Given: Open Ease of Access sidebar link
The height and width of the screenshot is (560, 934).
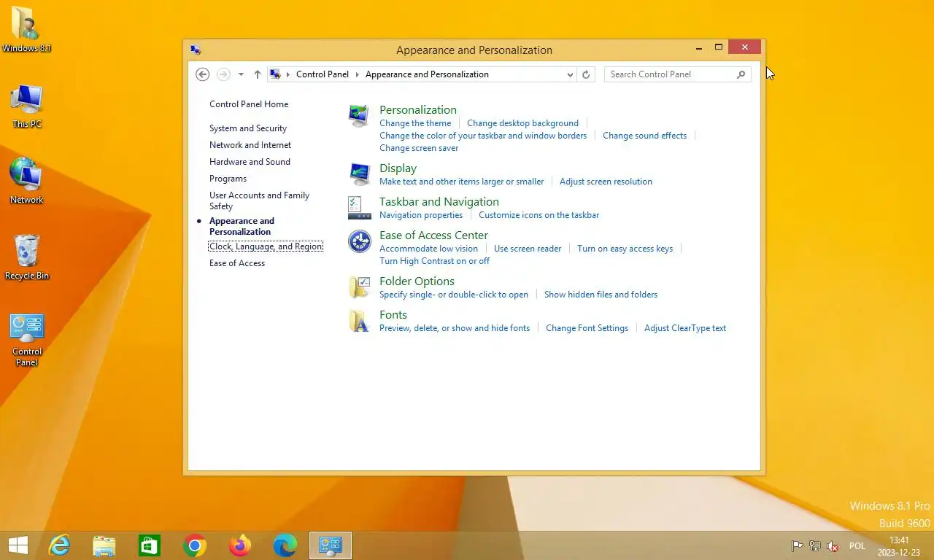Looking at the screenshot, I should [237, 263].
